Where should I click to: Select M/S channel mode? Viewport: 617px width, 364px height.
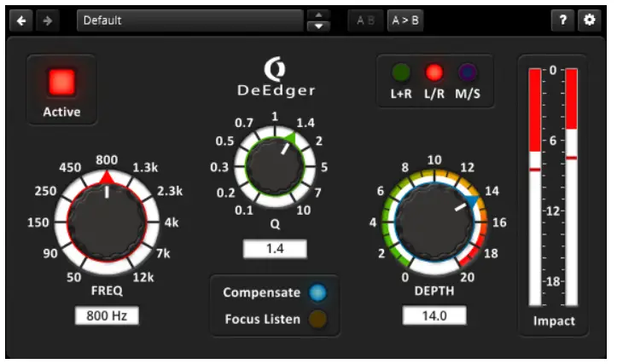coord(467,72)
